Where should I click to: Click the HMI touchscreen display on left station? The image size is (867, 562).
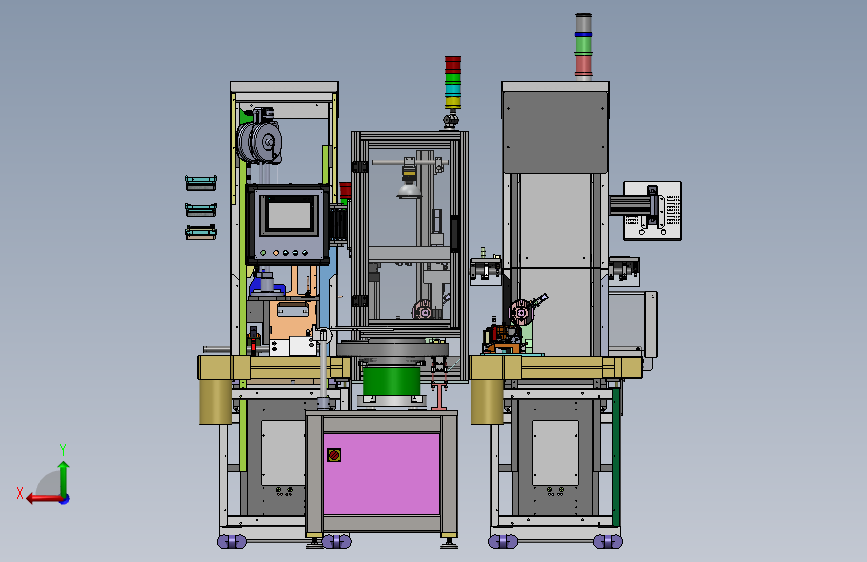[x=290, y=215]
